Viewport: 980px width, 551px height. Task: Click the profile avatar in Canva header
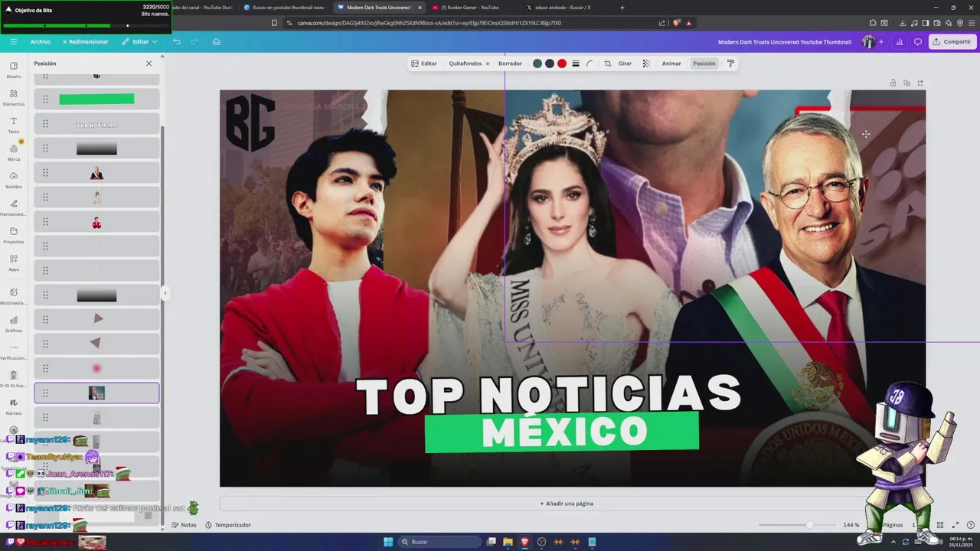tap(868, 41)
